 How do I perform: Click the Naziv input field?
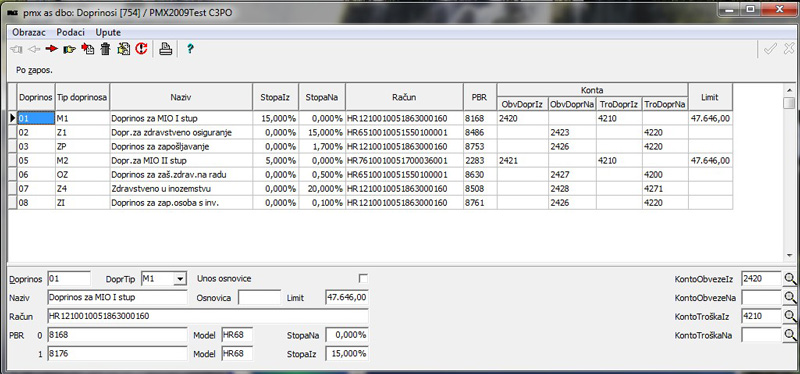click(117, 297)
